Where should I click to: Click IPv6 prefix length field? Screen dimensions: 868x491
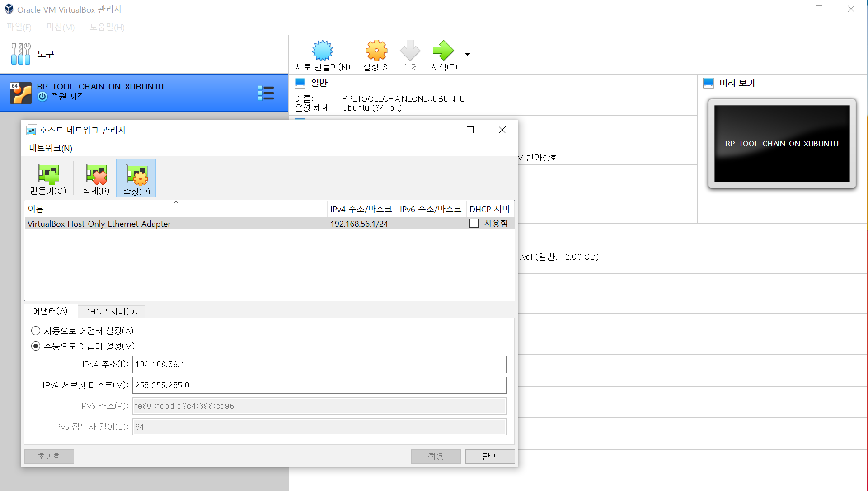(319, 427)
